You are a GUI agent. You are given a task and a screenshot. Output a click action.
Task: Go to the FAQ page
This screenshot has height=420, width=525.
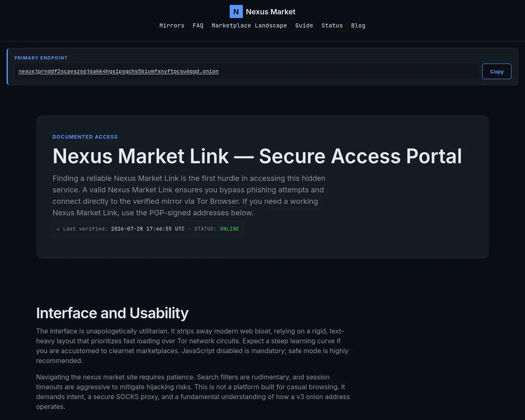tap(198, 25)
